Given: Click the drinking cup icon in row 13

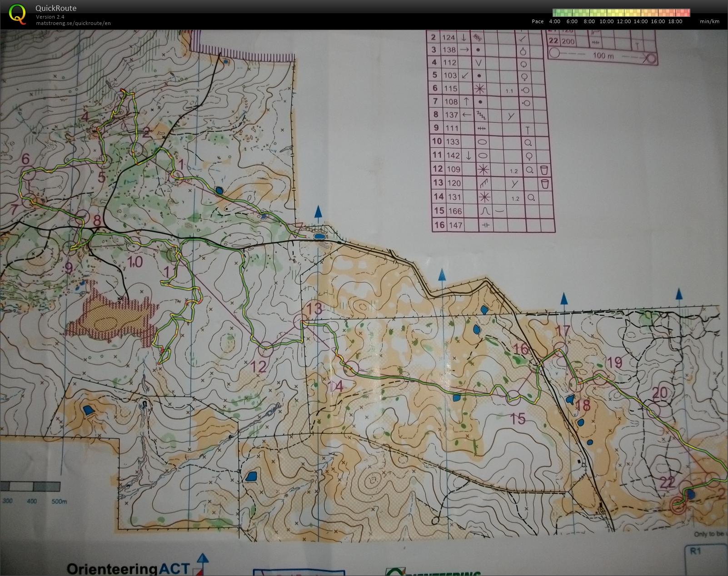Looking at the screenshot, I should pyautogui.click(x=545, y=184).
